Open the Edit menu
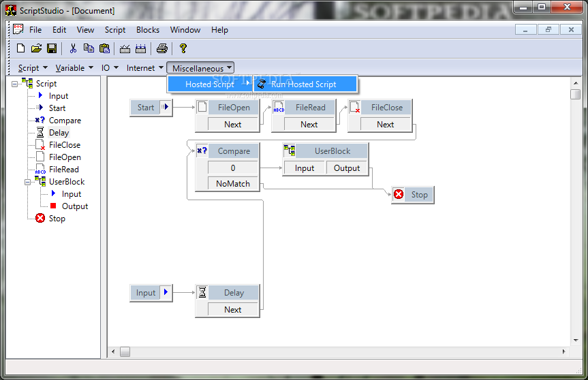This screenshot has height=380, width=588. point(59,29)
